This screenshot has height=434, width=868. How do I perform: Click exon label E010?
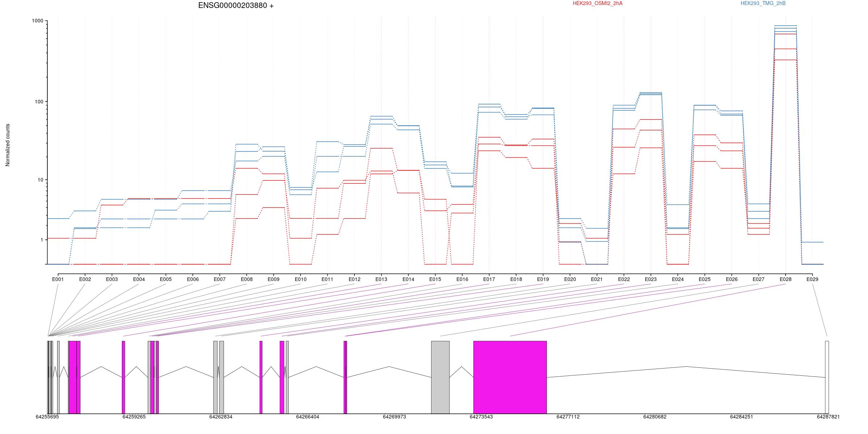(301, 279)
